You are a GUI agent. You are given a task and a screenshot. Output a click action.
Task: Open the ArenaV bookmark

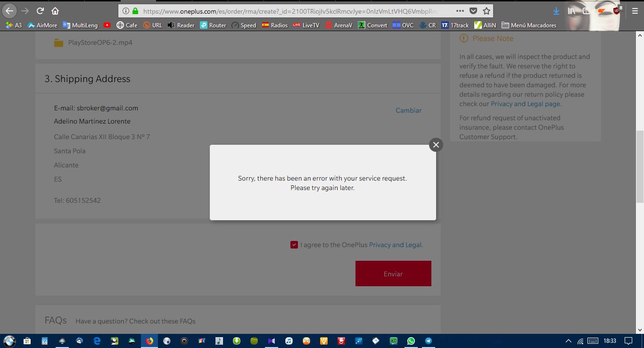click(x=338, y=25)
